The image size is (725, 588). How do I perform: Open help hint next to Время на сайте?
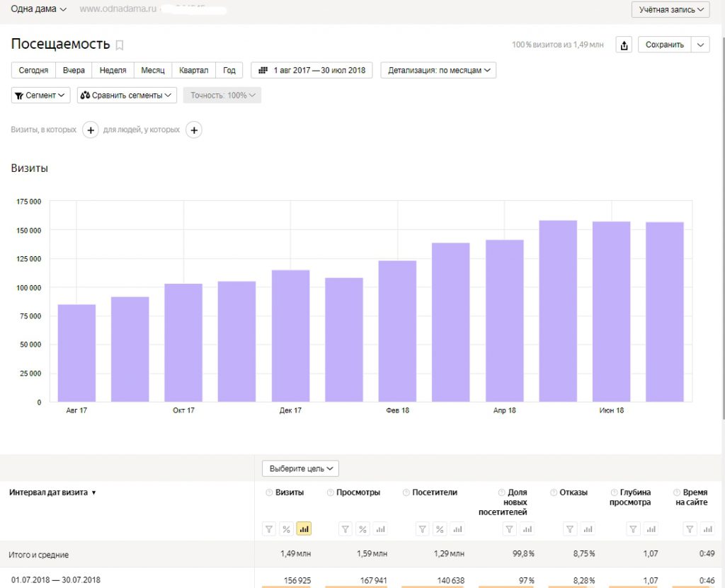tap(677, 492)
